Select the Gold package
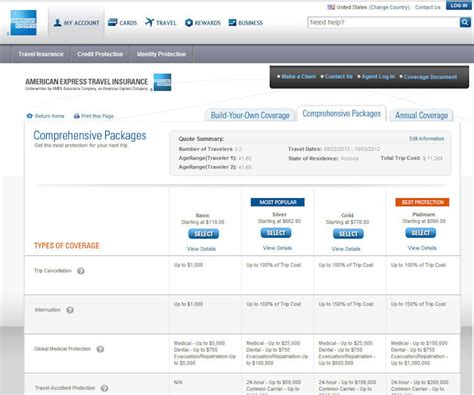474x395 pixels. coord(348,234)
